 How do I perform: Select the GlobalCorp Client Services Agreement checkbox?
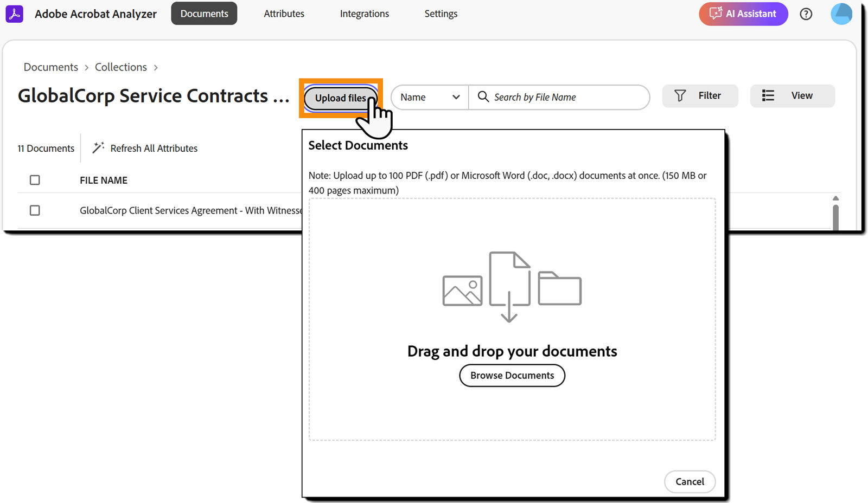tap(35, 210)
